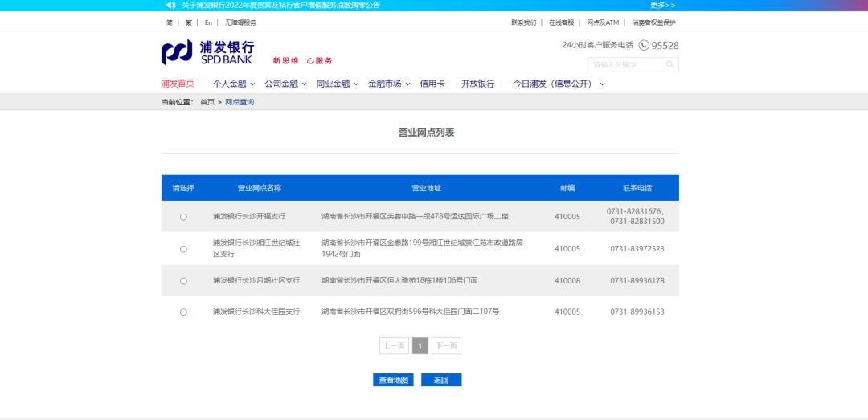Expand the 公司金融 menu arrow
The image size is (868, 420).
(305, 84)
